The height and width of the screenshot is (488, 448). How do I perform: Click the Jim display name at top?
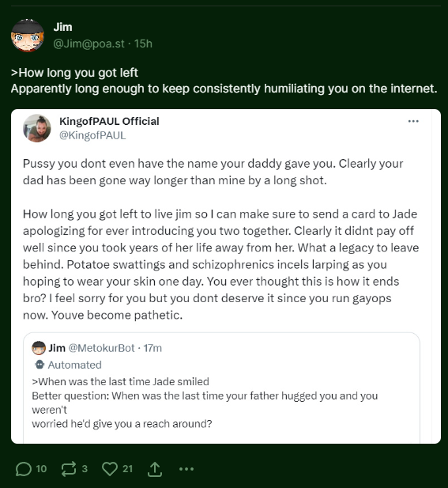(x=62, y=27)
